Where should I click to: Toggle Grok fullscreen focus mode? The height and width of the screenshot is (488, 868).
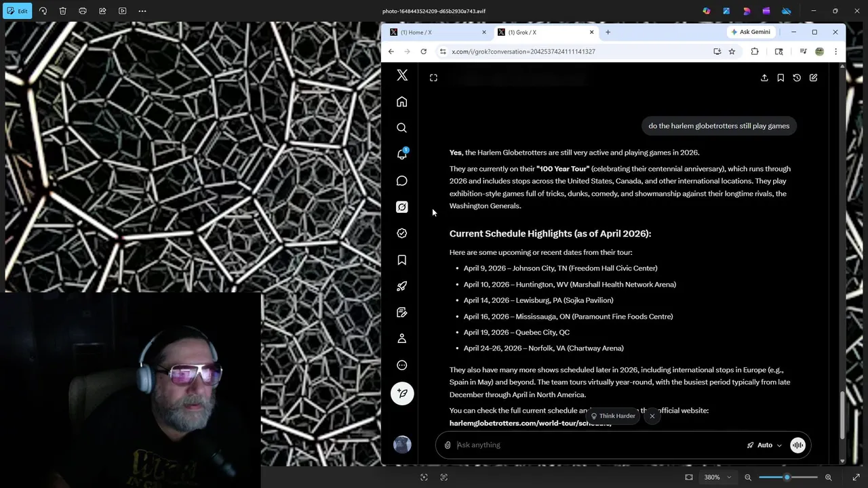(x=434, y=78)
